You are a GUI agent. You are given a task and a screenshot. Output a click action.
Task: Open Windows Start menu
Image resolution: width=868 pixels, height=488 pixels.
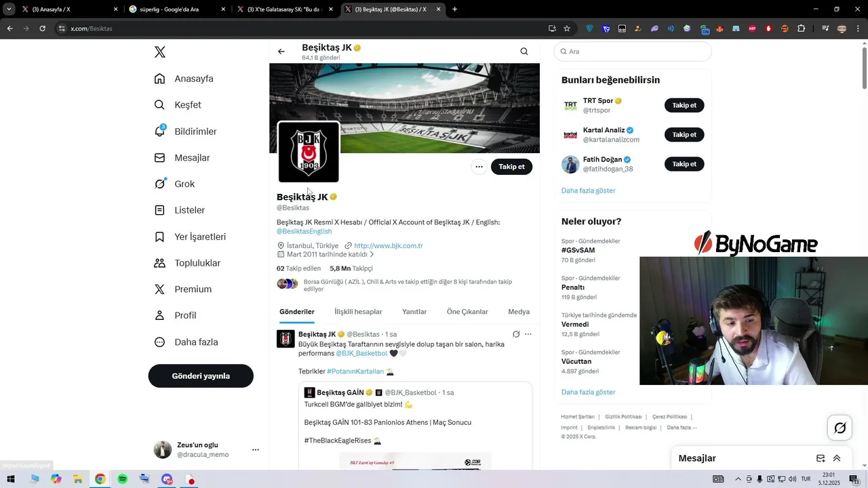[x=10, y=479]
